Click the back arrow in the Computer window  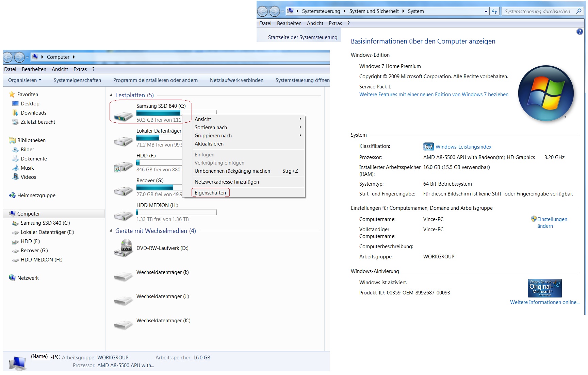coord(8,57)
